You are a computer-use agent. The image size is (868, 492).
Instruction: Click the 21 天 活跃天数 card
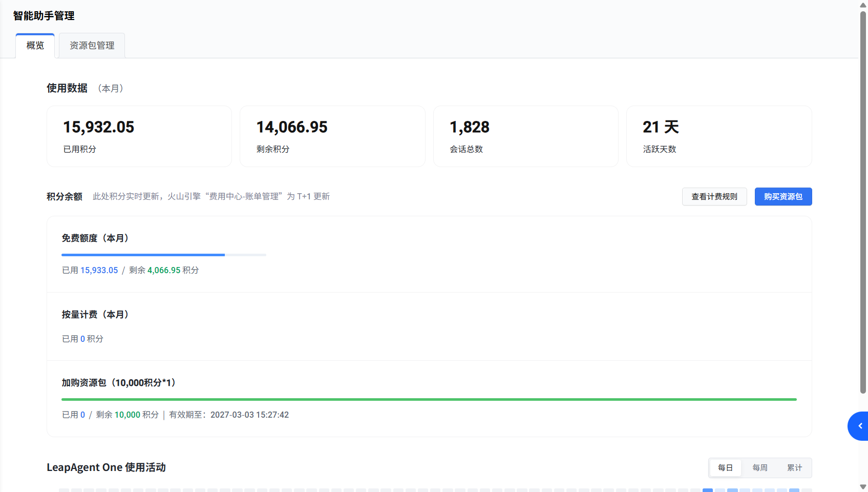(x=719, y=136)
